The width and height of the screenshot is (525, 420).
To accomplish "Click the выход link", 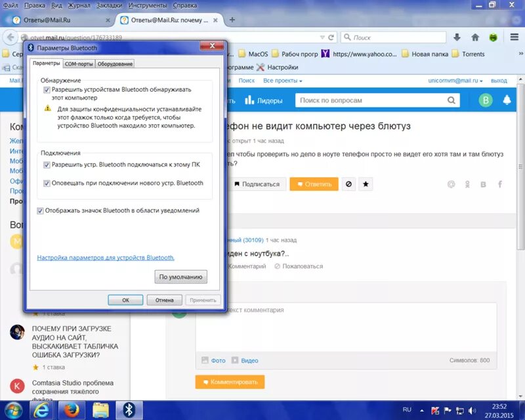I will (x=499, y=81).
